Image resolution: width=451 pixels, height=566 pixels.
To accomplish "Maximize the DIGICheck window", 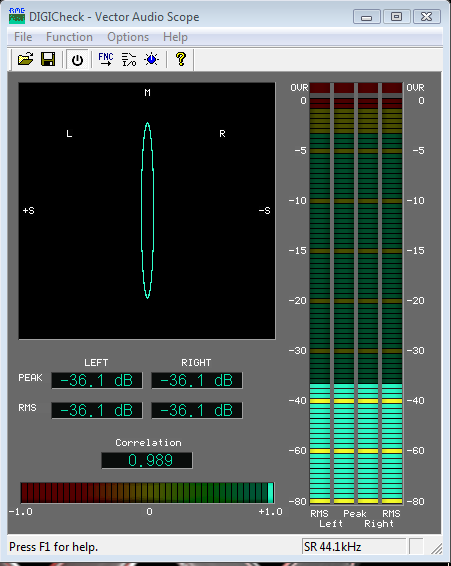I will pyautogui.click(x=396, y=17).
